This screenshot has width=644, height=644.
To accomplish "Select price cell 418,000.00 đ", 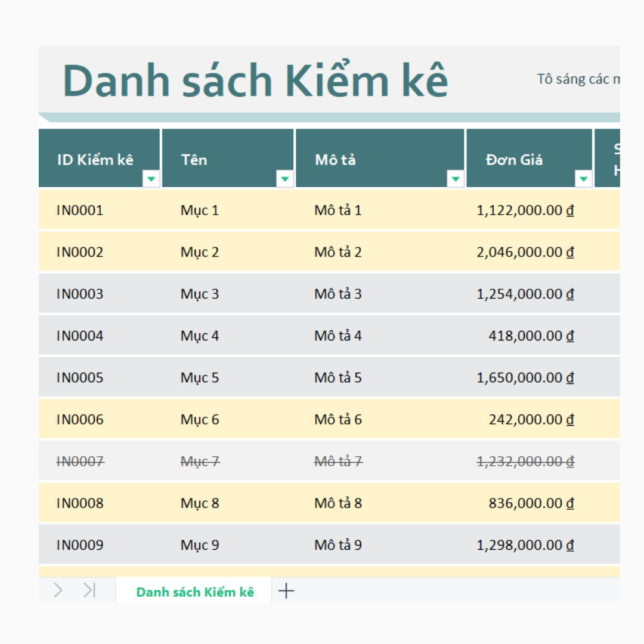I will click(x=530, y=336).
